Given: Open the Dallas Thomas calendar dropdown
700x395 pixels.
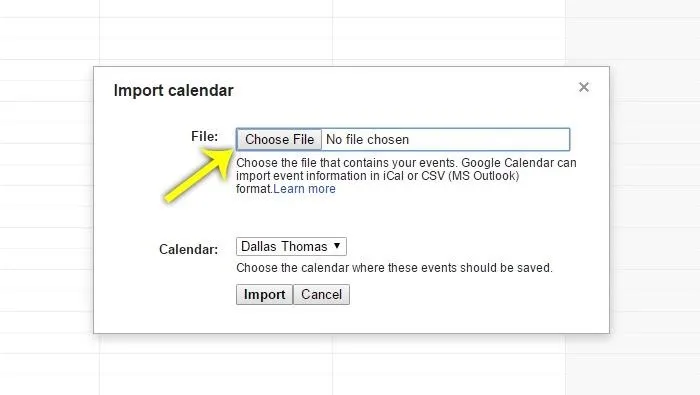Looking at the screenshot, I should [291, 246].
